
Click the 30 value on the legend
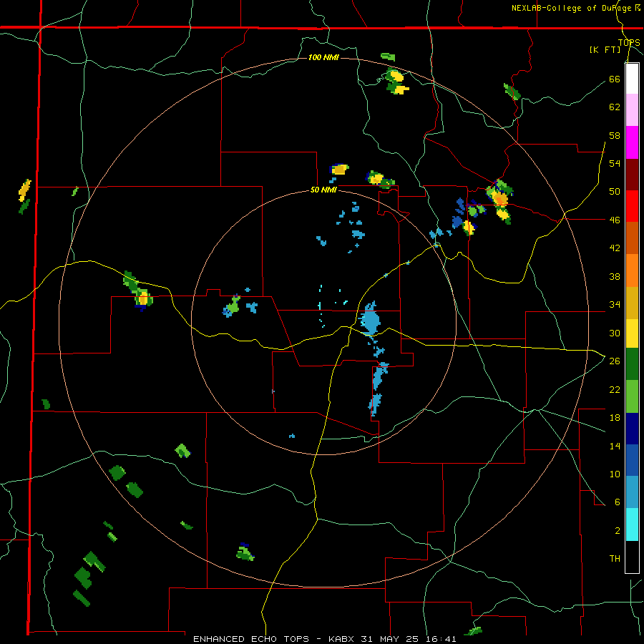tap(615, 333)
